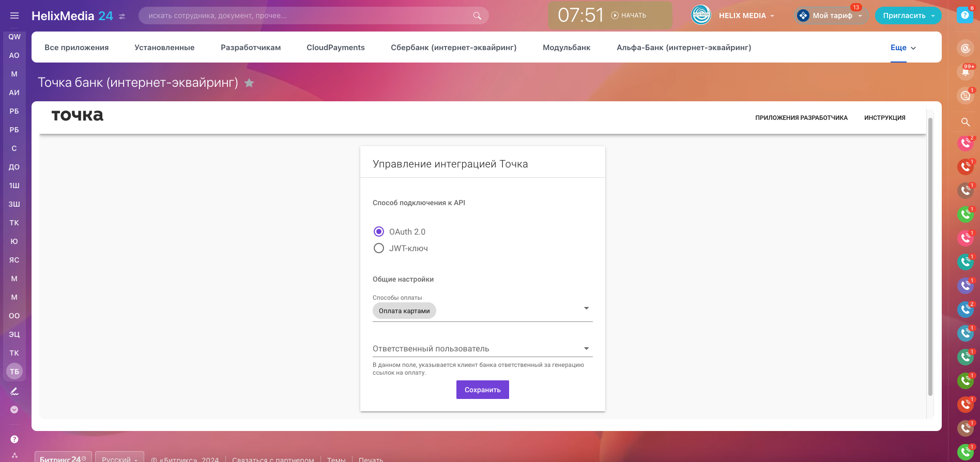980x462 pixels.
Task: Click the Сохранить button
Action: click(x=482, y=390)
